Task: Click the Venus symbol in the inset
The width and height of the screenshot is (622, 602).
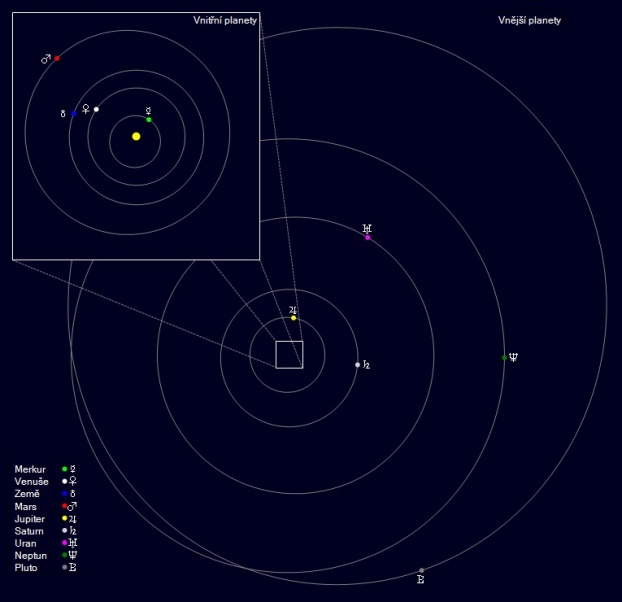Action: pyautogui.click(x=85, y=109)
